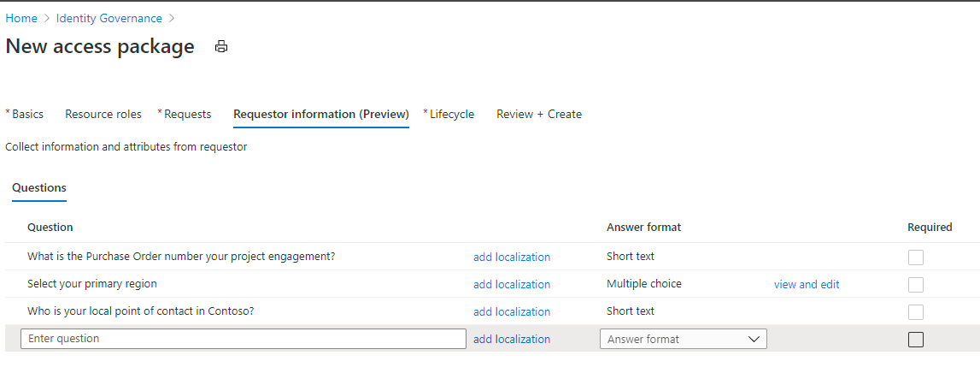Image resolution: width=980 pixels, height=373 pixels.
Task: Click the print icon next to New access package
Action: point(221,47)
